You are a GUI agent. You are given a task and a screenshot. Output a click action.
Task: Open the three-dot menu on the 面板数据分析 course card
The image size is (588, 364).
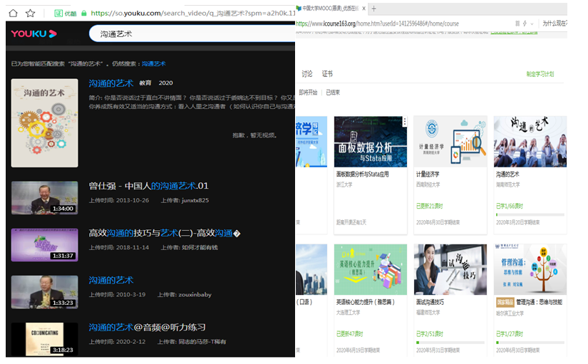[405, 122]
